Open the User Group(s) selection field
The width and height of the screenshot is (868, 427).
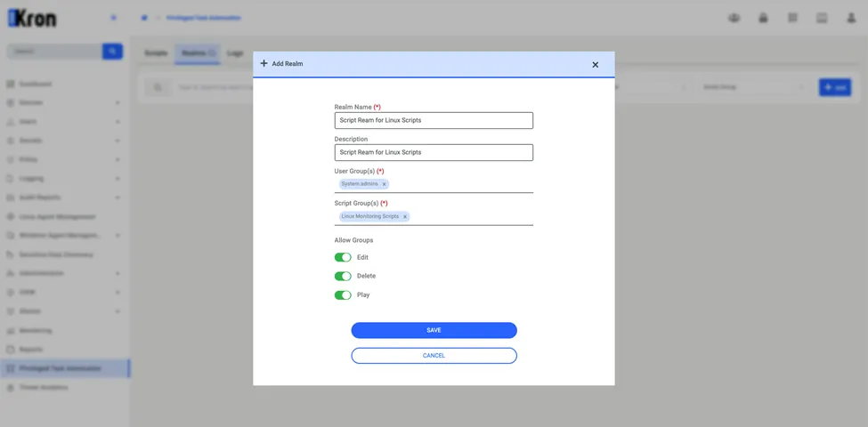[x=434, y=184]
